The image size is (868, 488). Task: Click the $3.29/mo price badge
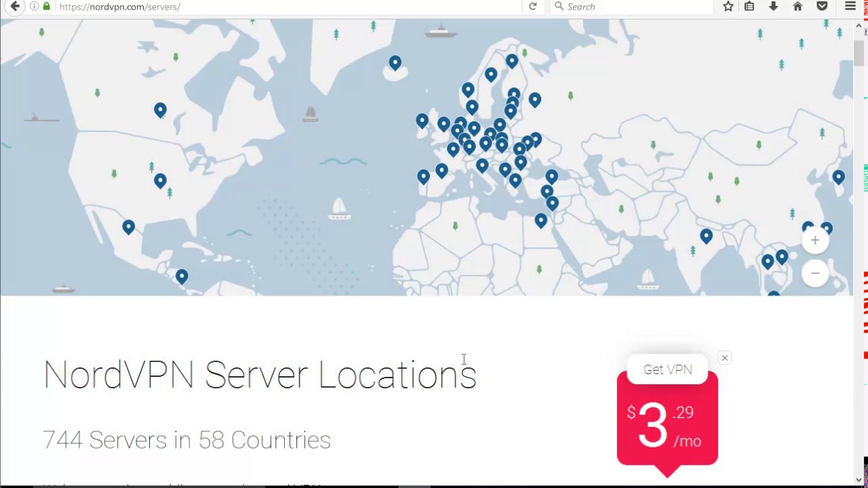click(x=667, y=426)
